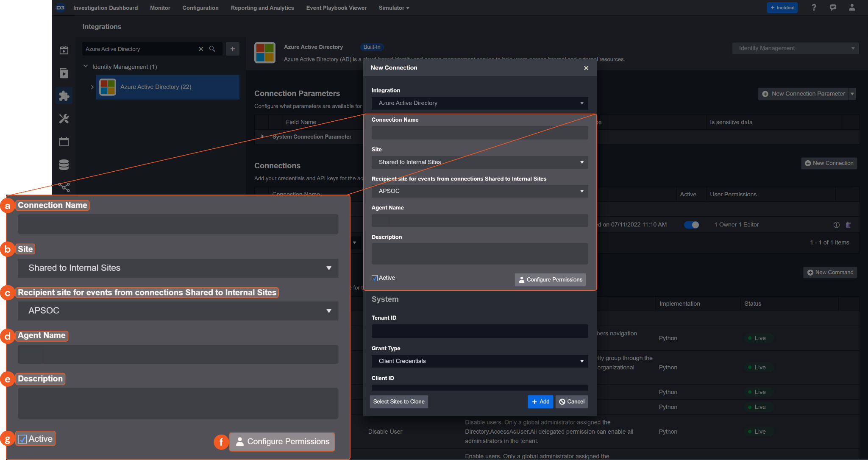
Task: Click the Configure Permissions button
Action: click(550, 279)
